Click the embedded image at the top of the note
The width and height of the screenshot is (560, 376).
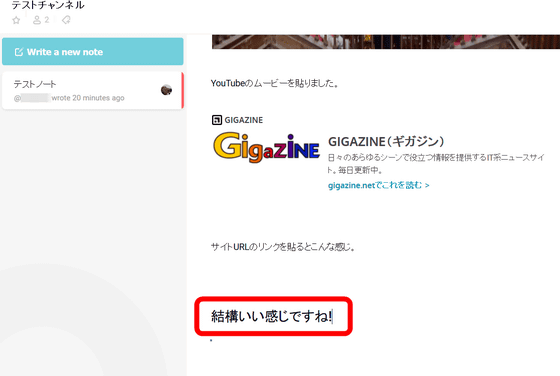pos(386,41)
